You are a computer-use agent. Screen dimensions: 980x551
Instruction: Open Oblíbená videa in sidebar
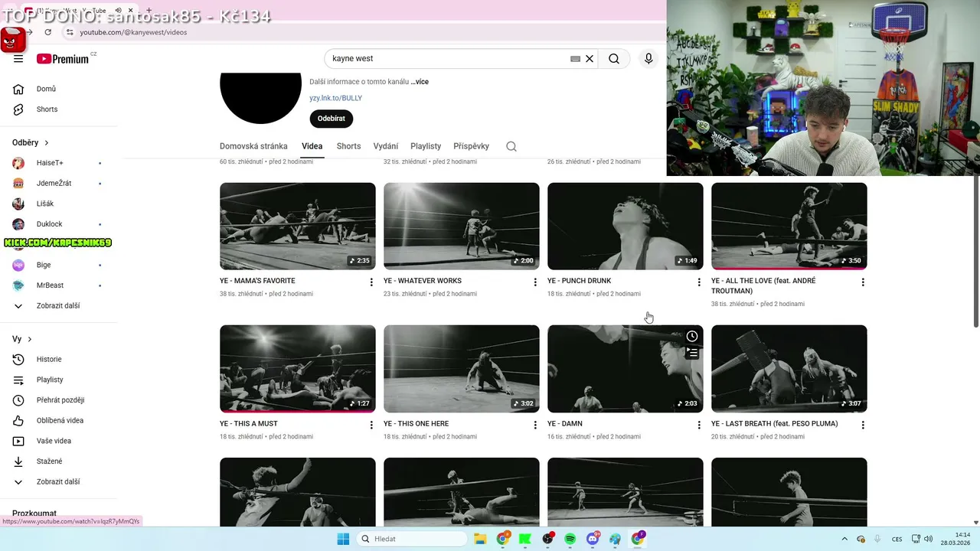pos(59,421)
